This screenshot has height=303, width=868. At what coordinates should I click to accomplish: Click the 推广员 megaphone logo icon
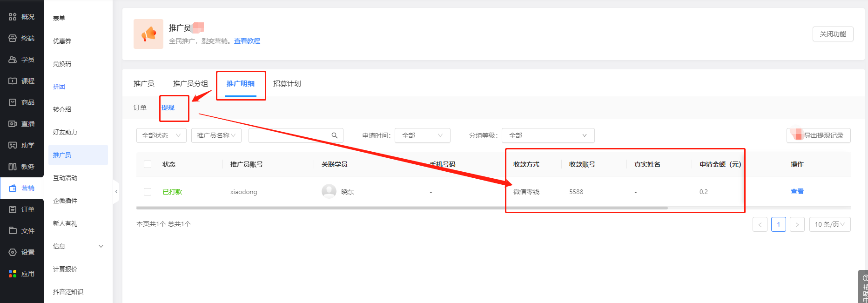pyautogui.click(x=148, y=34)
